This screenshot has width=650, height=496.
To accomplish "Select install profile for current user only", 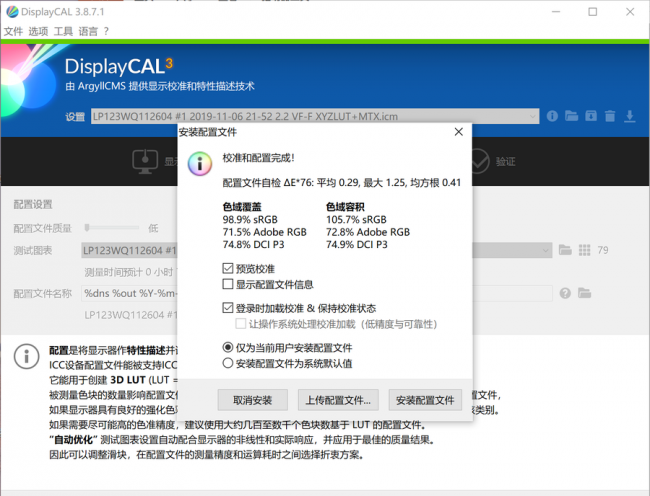I will (x=228, y=347).
